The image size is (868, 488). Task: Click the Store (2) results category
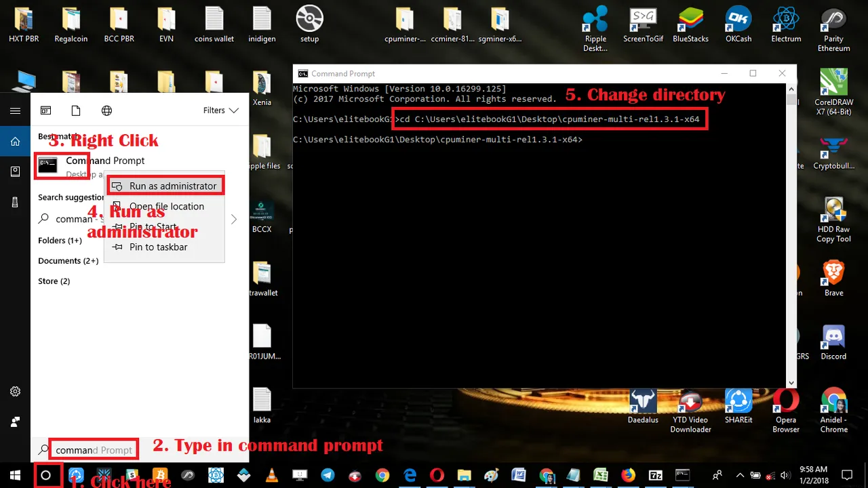tap(54, 281)
